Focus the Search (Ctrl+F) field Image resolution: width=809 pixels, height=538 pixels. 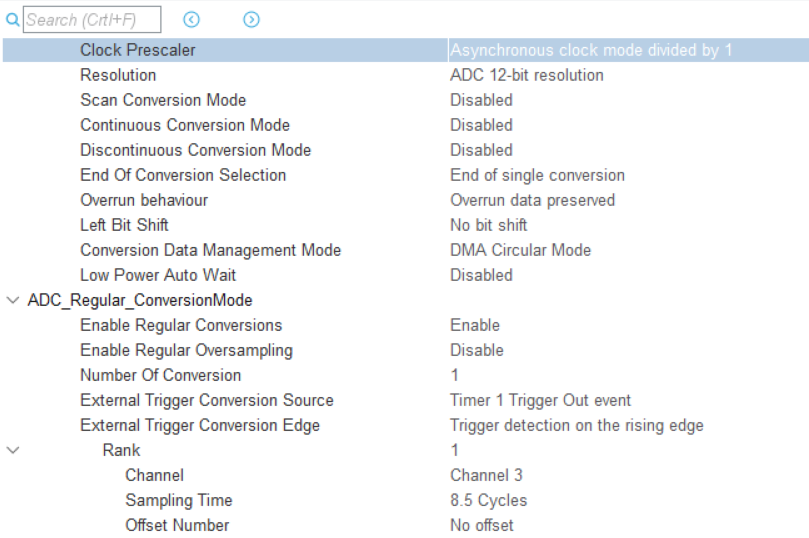tap(92, 20)
